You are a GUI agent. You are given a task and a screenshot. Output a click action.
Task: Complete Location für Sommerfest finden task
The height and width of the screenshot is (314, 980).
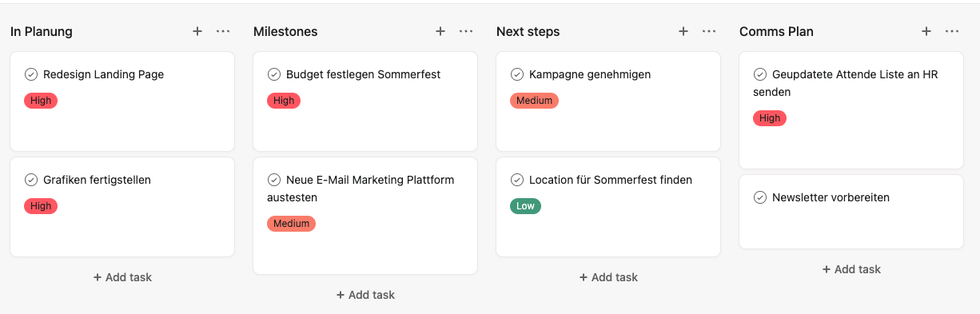517,180
